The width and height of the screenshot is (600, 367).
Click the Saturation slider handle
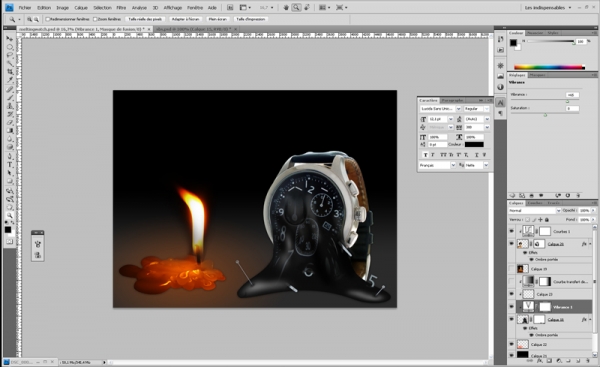[545, 115]
